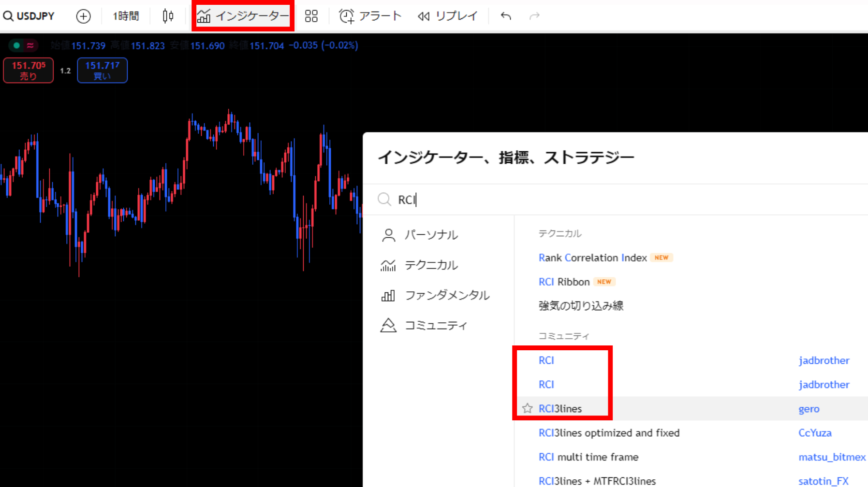Image resolution: width=868 pixels, height=487 pixels.
Task: Select the コミュニティ category
Action: click(435, 325)
